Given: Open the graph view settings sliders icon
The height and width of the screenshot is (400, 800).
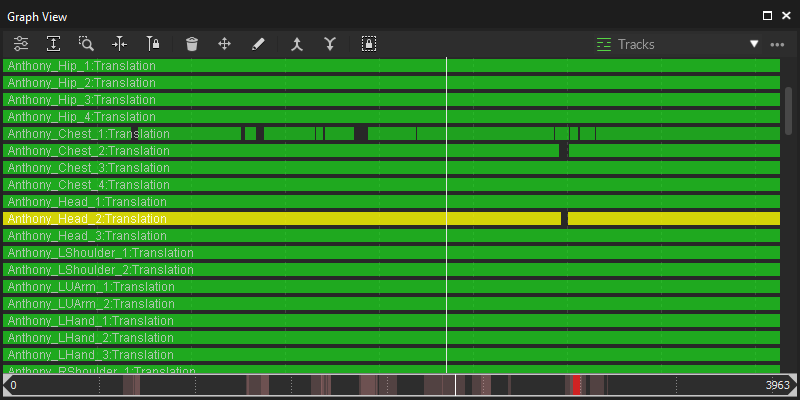Looking at the screenshot, I should 21,44.
